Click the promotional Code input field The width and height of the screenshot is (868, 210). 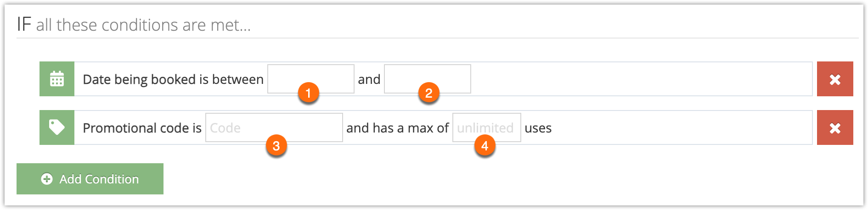(x=274, y=127)
